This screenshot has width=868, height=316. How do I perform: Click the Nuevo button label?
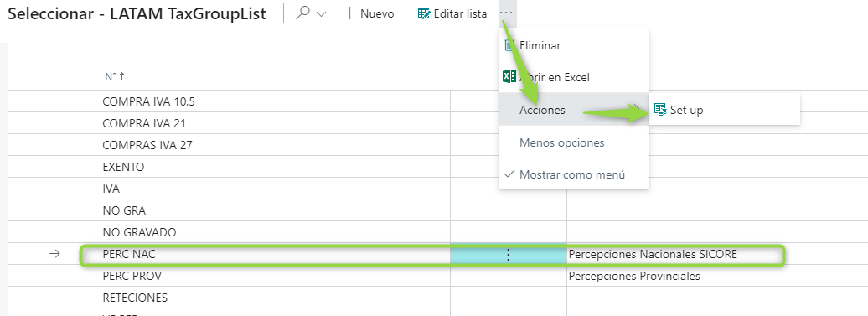tap(377, 14)
